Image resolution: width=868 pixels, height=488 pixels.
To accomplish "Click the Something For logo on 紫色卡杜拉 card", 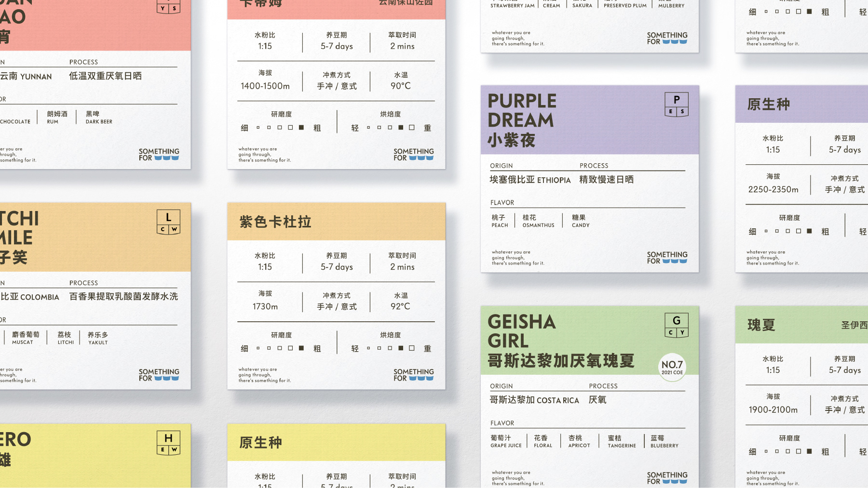I will (x=413, y=375).
